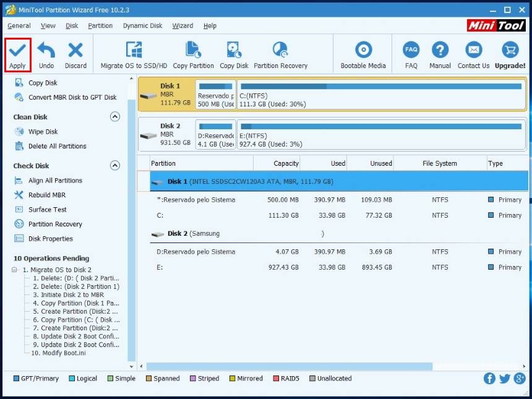Collapse the Check Disk section

point(114,165)
